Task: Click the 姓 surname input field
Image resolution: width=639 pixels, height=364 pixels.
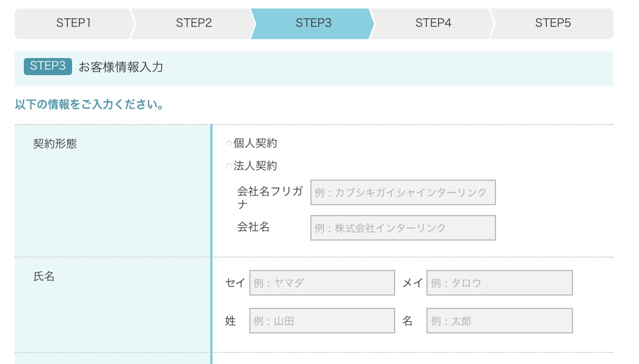Action: pyautogui.click(x=322, y=321)
